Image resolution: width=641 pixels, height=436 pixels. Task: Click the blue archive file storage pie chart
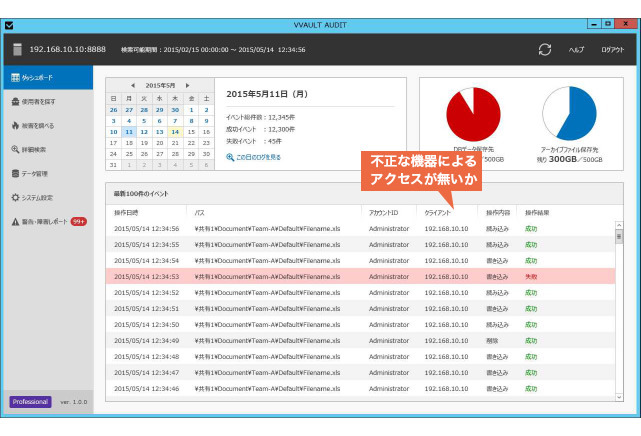click(569, 114)
